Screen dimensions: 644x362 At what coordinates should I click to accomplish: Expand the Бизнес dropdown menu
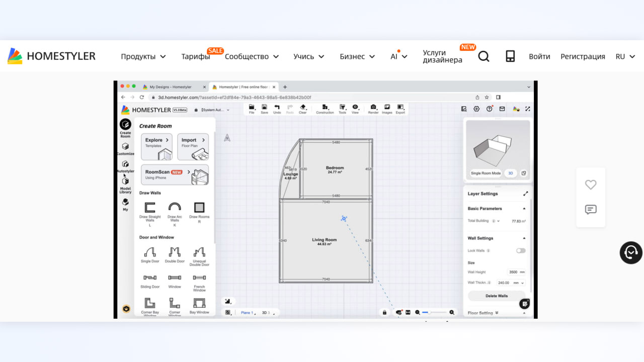pos(357,56)
